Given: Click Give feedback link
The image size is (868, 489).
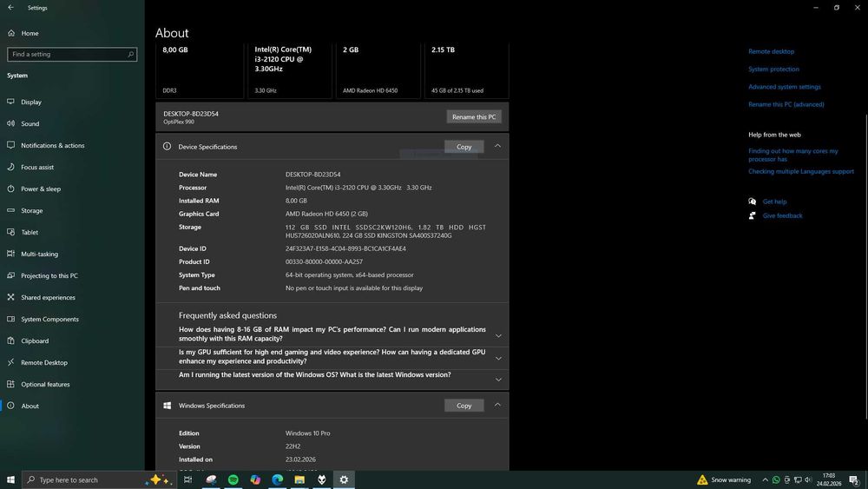Looking at the screenshot, I should [x=782, y=216].
